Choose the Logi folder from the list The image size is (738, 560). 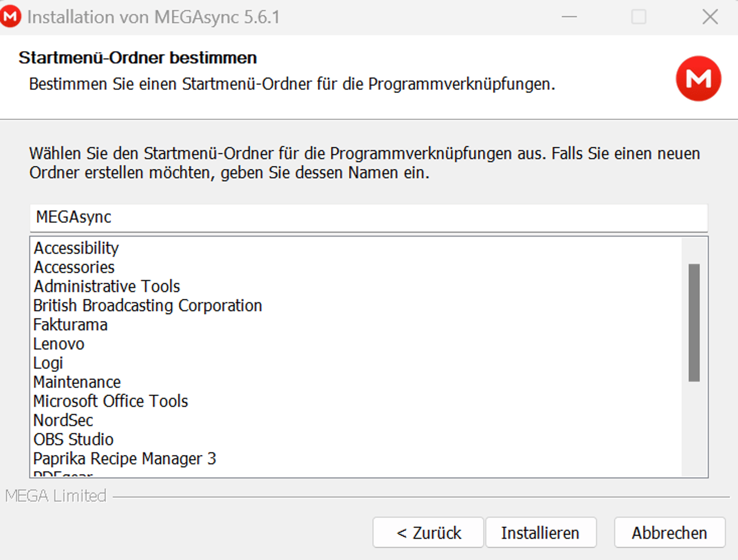click(x=48, y=363)
